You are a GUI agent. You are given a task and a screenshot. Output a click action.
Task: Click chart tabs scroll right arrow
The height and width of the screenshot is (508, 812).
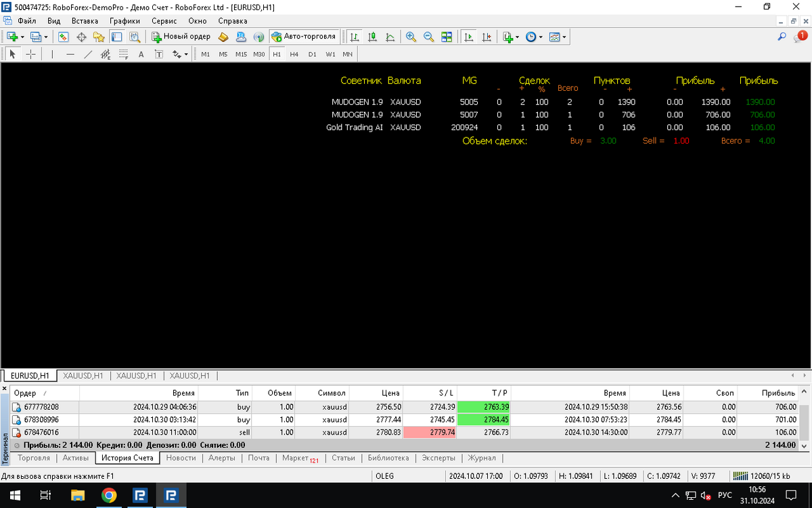(803, 375)
